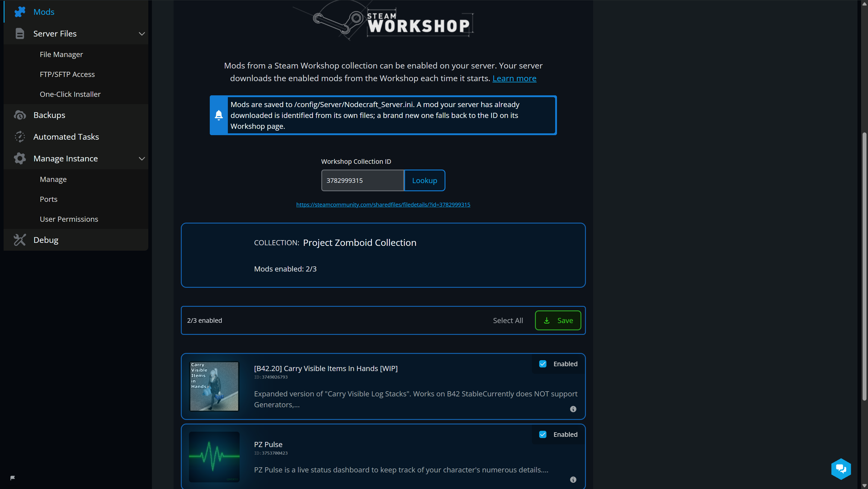Viewport: 868px width, 489px height.
Task: Click the ID:3753700423 text
Action: (271, 453)
